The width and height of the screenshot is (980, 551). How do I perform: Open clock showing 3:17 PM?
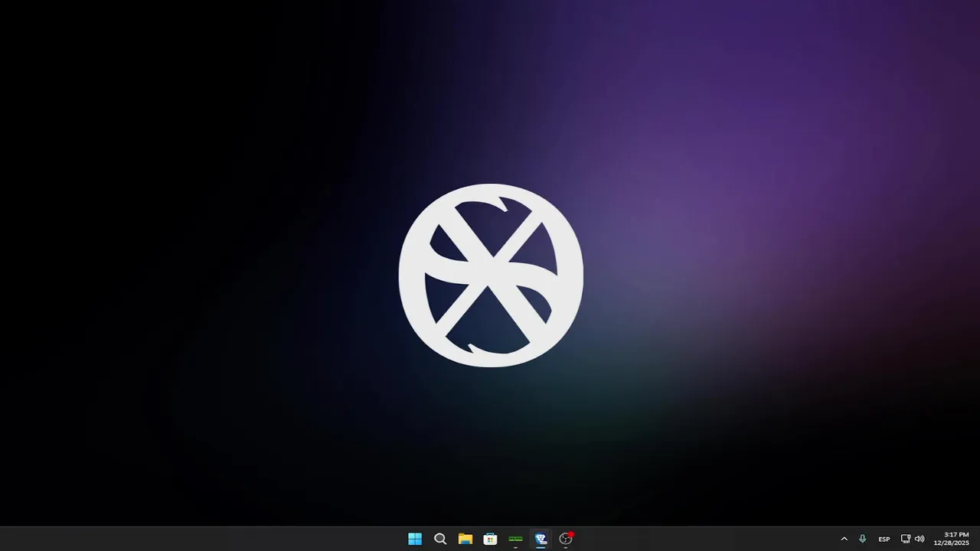tap(952, 539)
